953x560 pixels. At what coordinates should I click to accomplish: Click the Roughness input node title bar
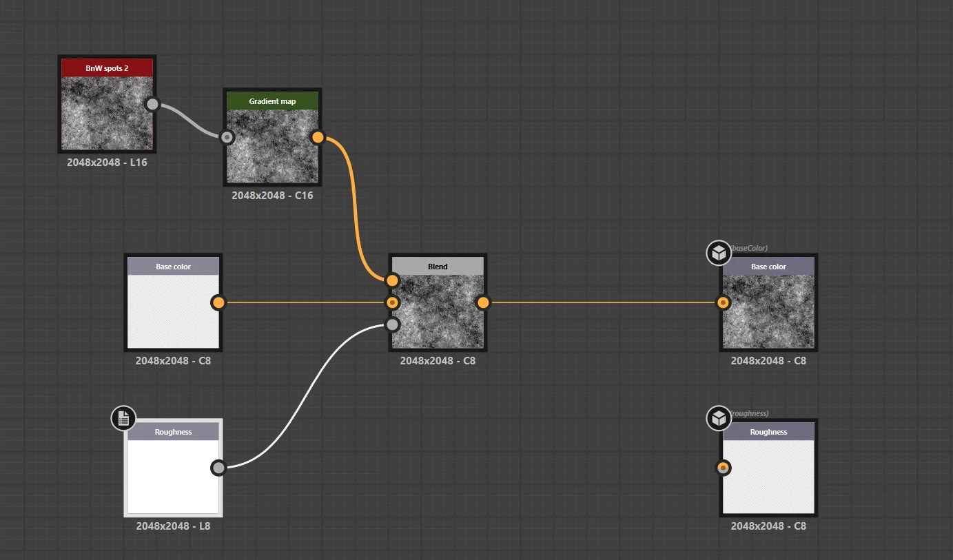click(x=173, y=432)
